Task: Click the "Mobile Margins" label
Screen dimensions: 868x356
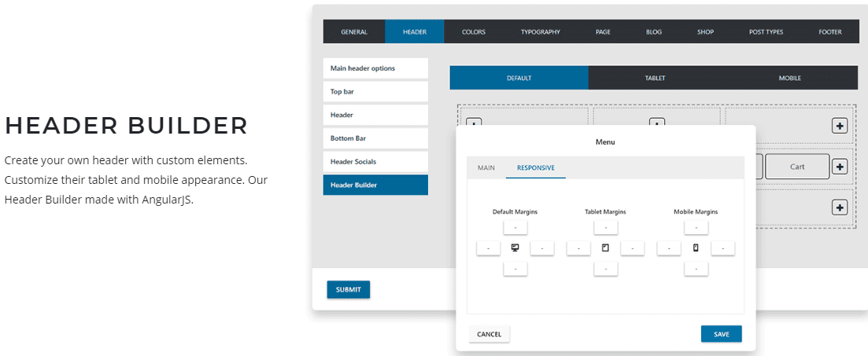Action: (696, 211)
